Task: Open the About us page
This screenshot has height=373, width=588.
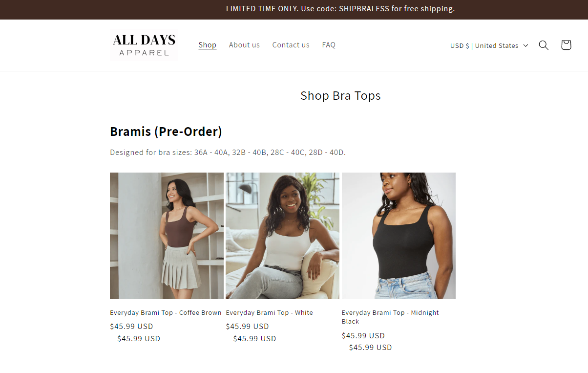Action: point(244,45)
